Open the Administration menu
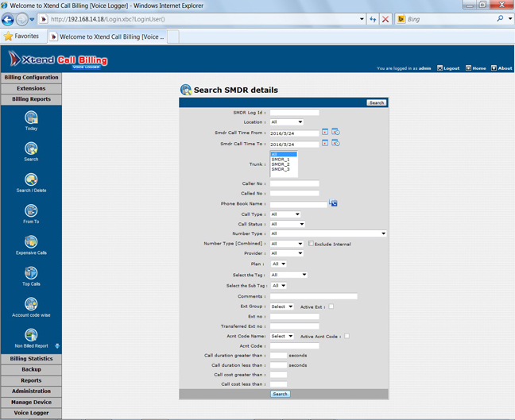Screen dimensions: 515x420 (31, 391)
